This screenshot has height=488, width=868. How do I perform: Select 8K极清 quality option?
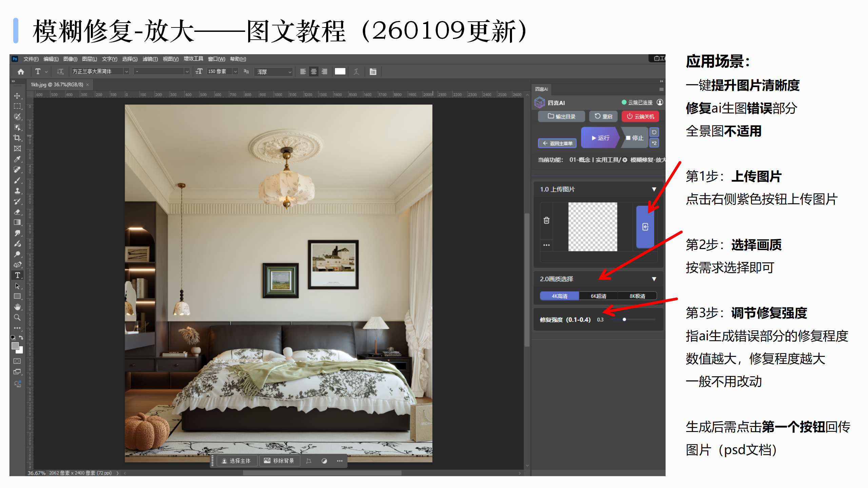tap(637, 296)
